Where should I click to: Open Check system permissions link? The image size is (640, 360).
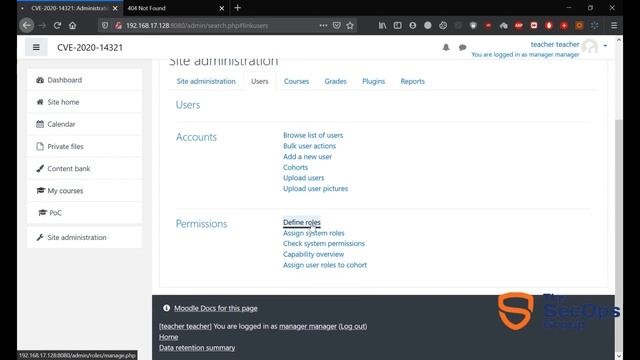click(x=324, y=244)
